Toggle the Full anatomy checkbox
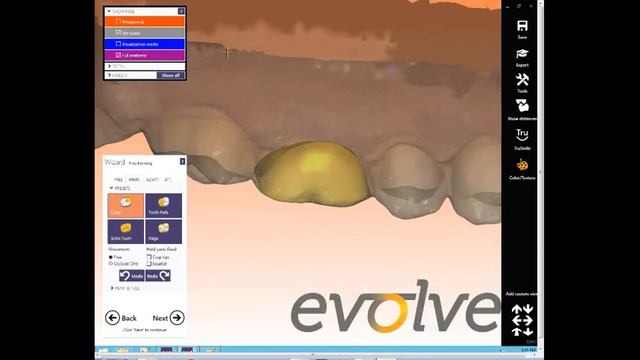This screenshot has height=360, width=640. (118, 55)
